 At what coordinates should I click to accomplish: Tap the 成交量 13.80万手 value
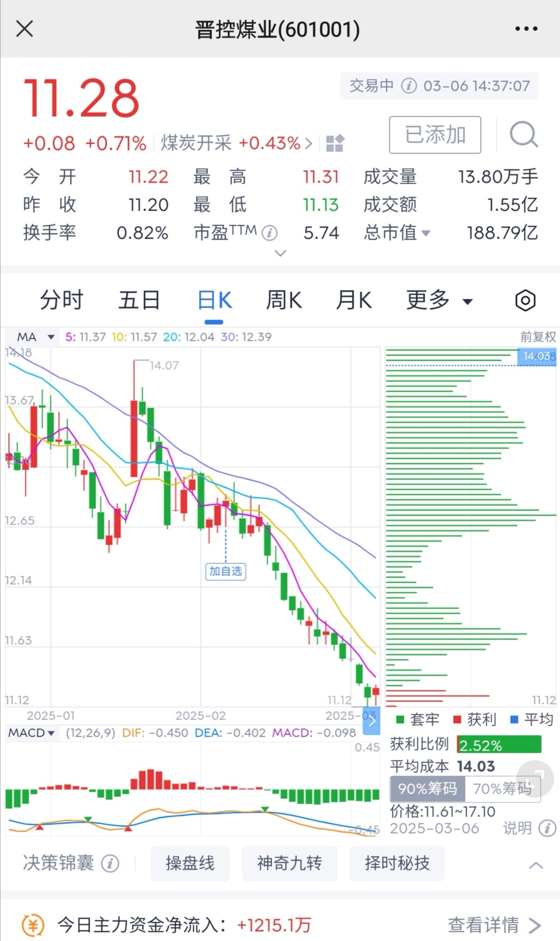coord(498,177)
